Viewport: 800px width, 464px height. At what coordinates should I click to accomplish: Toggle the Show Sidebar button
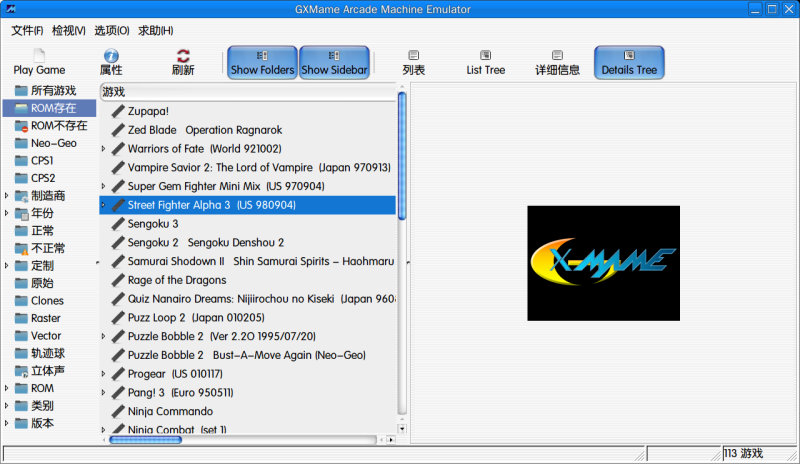click(x=334, y=63)
